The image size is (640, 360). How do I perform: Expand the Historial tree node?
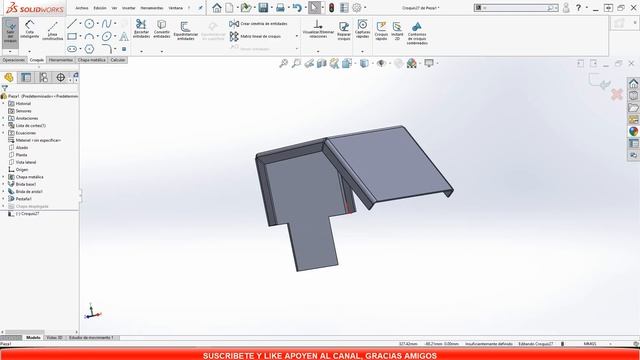(x=4, y=104)
